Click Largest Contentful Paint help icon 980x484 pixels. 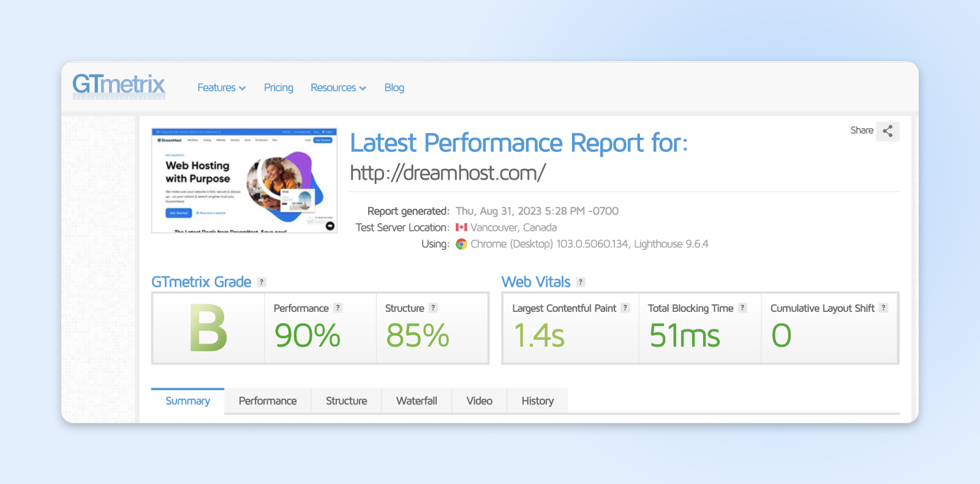coord(625,308)
